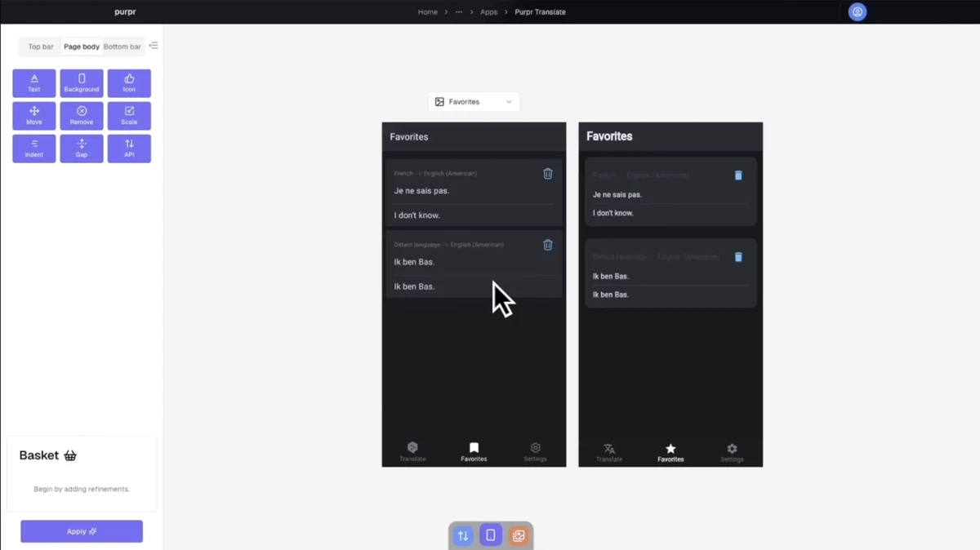Screen dimensions: 980x550
Task: Delete the second card in right preview
Action: pos(738,257)
